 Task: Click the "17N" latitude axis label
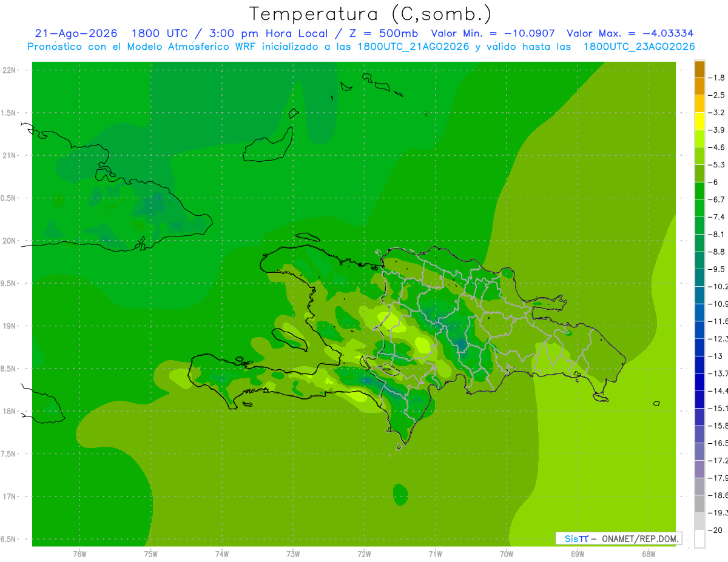(10, 497)
